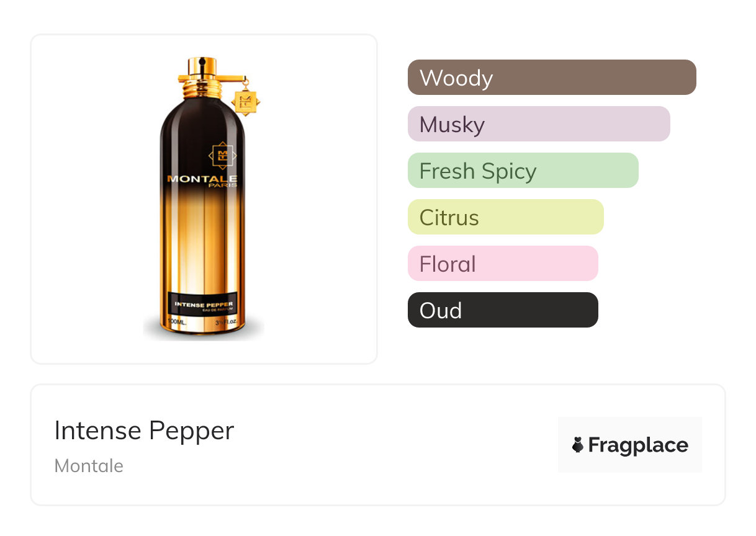This screenshot has width=756, height=536.
Task: Select the Woody accord bar
Action: point(551,78)
